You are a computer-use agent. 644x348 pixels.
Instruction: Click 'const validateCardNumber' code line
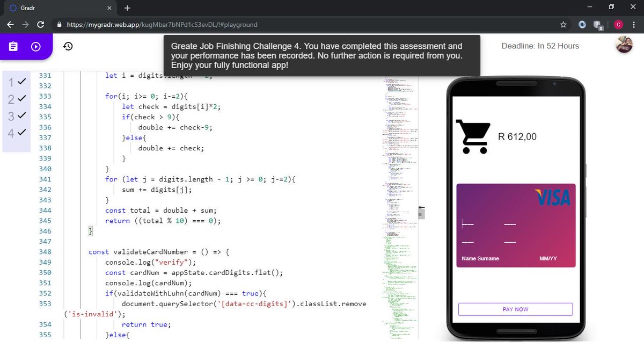tap(159, 252)
